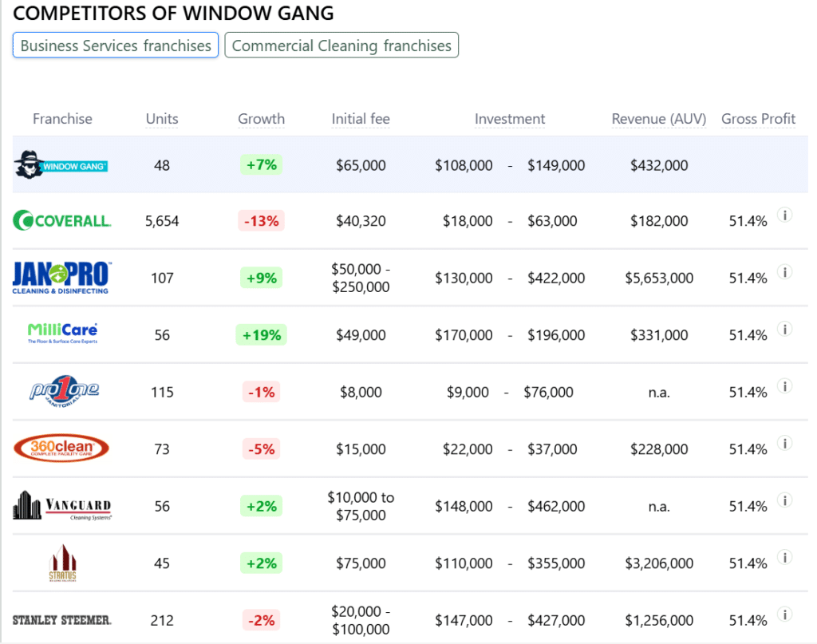Open the Vanguard Cleaning Systems logo
The image size is (817, 644).
point(62,505)
